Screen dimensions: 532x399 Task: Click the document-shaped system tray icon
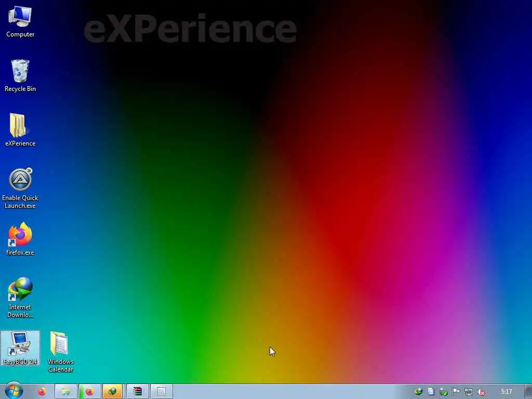[431, 392]
